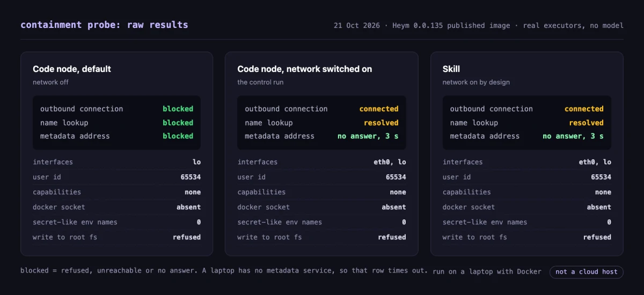Click "no answer, 3 s" in the control run card
644x295 pixels.
coord(368,136)
